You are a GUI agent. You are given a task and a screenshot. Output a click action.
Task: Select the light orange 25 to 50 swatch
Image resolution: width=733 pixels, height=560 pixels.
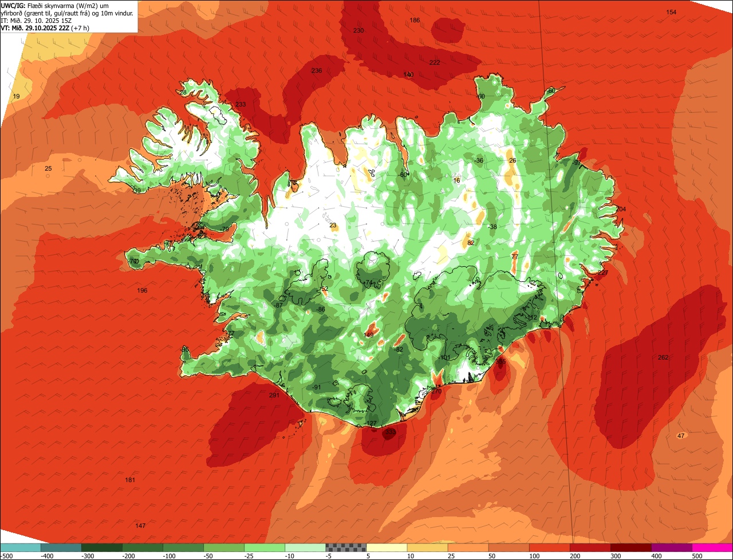click(468, 547)
